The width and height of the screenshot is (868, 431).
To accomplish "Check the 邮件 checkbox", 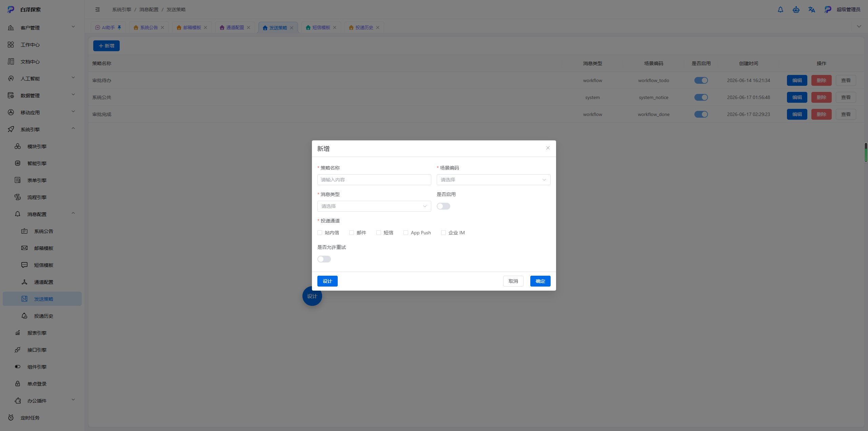I will coord(352,233).
